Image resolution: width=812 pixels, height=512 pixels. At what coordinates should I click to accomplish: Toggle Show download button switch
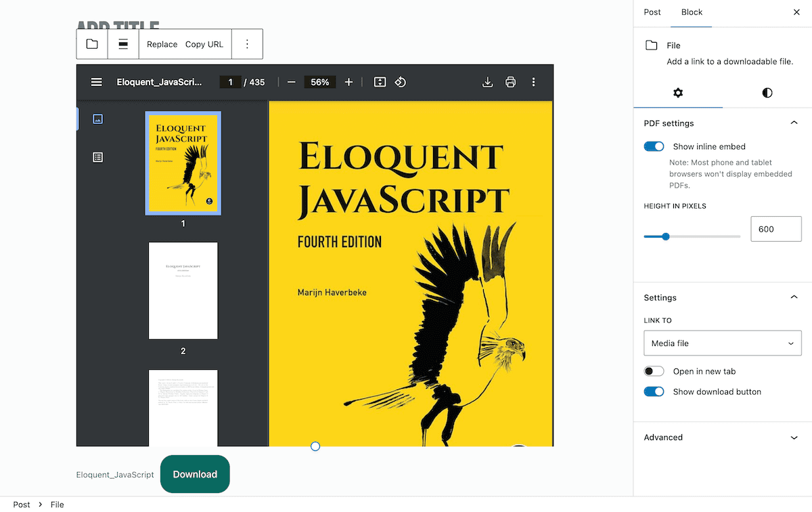pyautogui.click(x=654, y=391)
